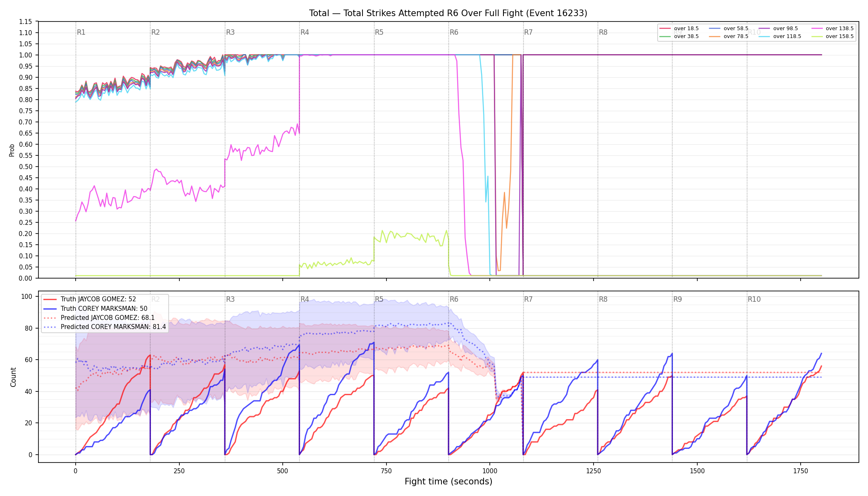
Task: Select the 'over 138.5' legend entry
Action: coord(832,29)
